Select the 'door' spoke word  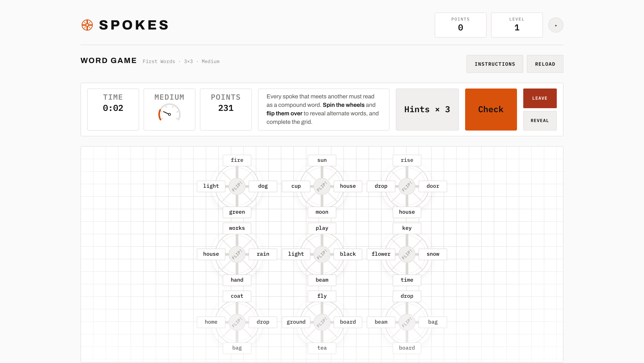[433, 186]
